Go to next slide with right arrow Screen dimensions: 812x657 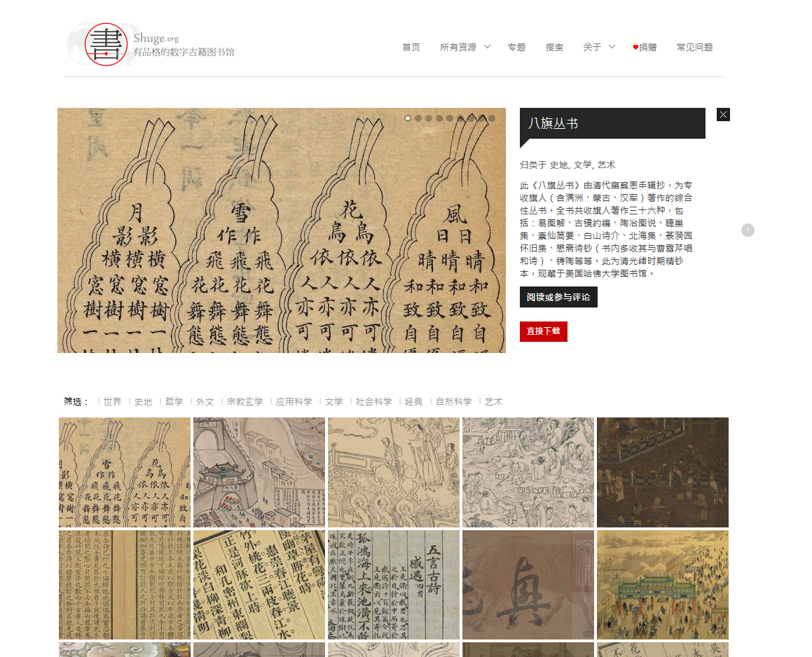pos(748,230)
